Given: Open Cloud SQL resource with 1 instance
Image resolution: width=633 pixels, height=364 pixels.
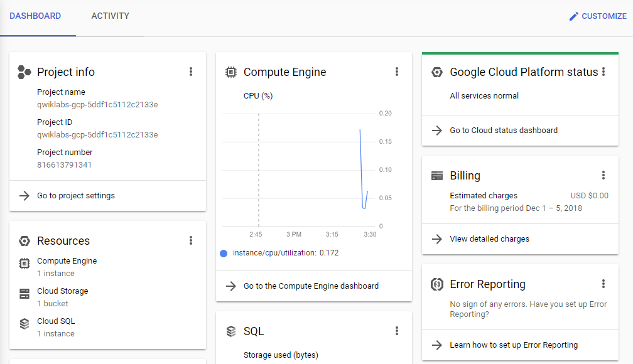Looking at the screenshot, I should point(56,327).
